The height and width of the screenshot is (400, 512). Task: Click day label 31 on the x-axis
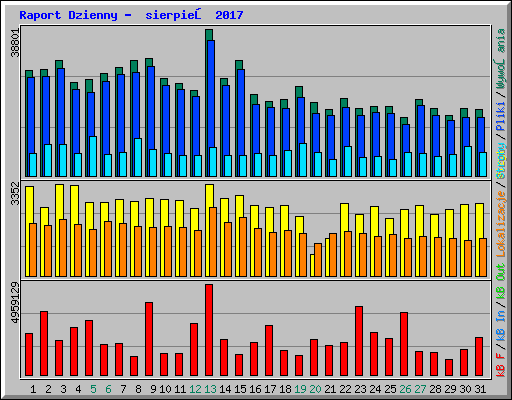(480, 389)
